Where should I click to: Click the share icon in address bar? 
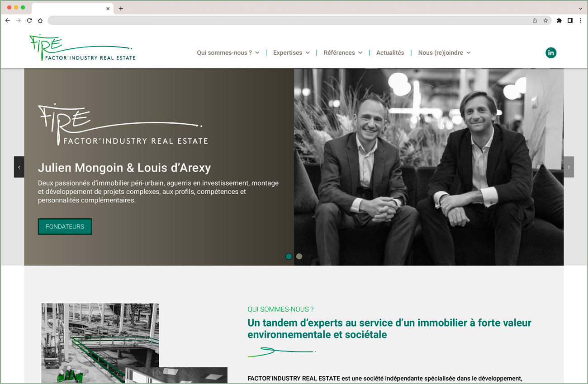(535, 20)
